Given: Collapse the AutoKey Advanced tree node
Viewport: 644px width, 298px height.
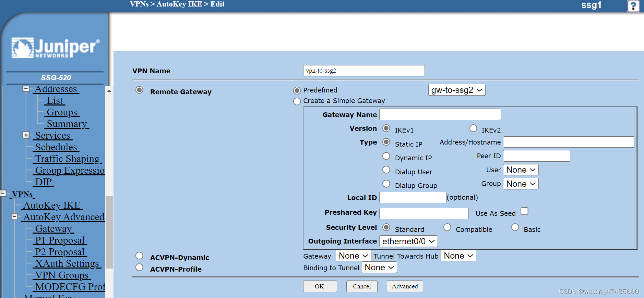Looking at the screenshot, I should [14, 216].
